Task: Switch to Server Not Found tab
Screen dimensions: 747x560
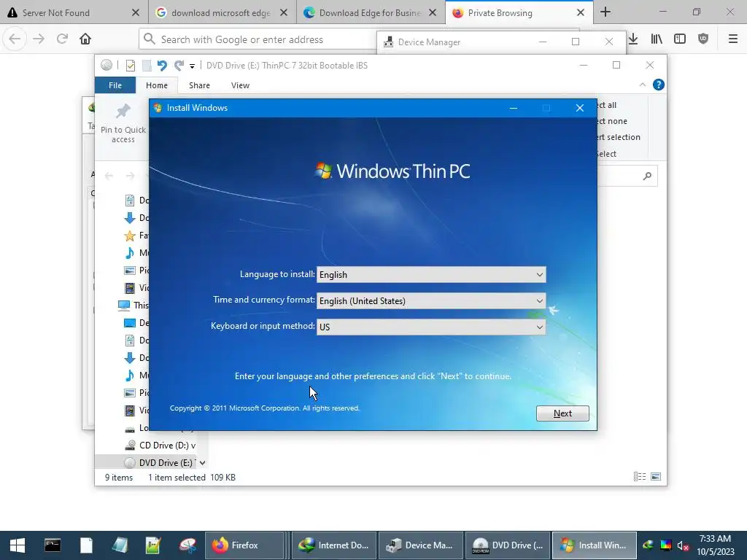Action: 74,12
